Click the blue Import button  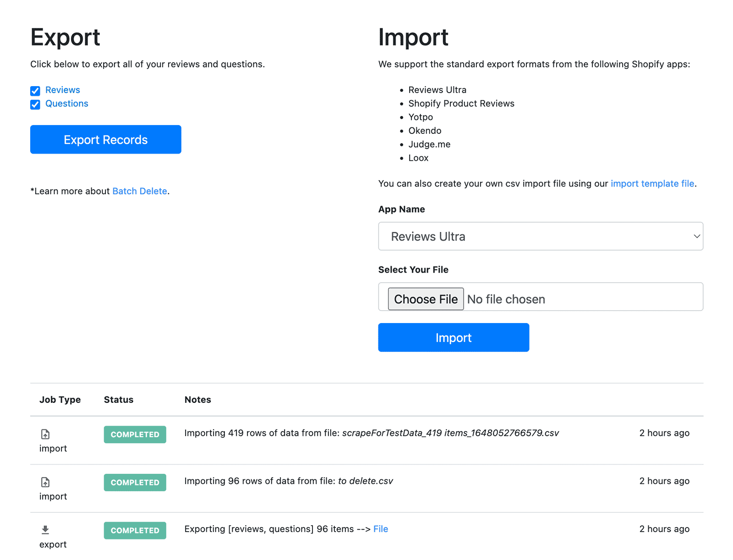[x=453, y=338]
